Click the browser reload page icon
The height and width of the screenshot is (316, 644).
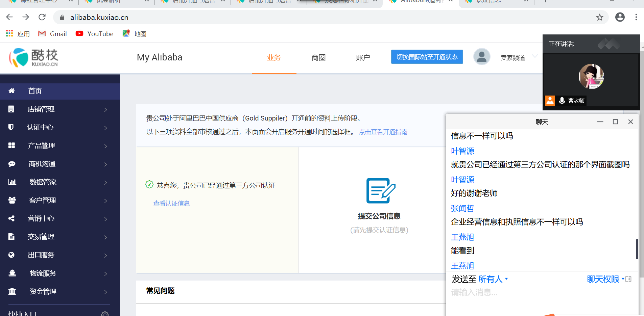[42, 17]
